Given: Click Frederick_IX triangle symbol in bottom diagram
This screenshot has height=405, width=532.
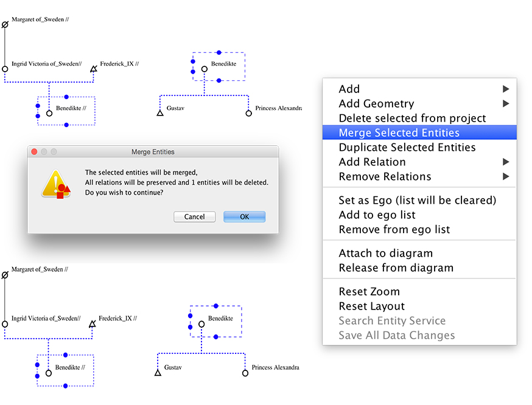Looking at the screenshot, I should pos(93,324).
